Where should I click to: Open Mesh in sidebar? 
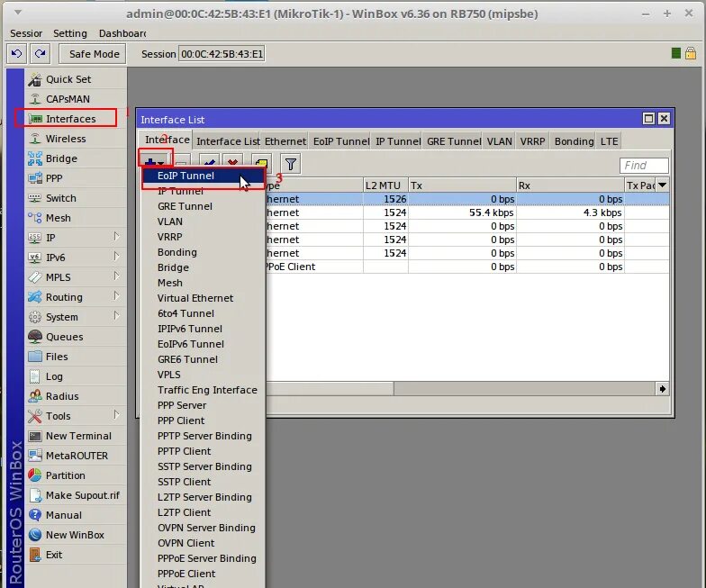pos(76,218)
